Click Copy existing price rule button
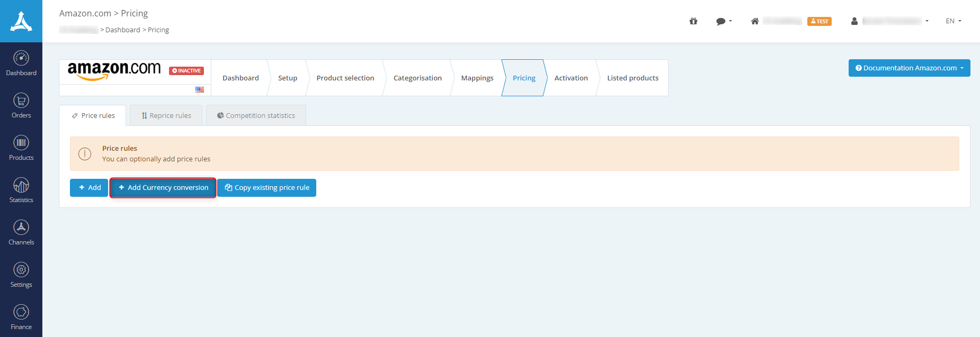Screen dimensions: 980x337 click(x=266, y=188)
